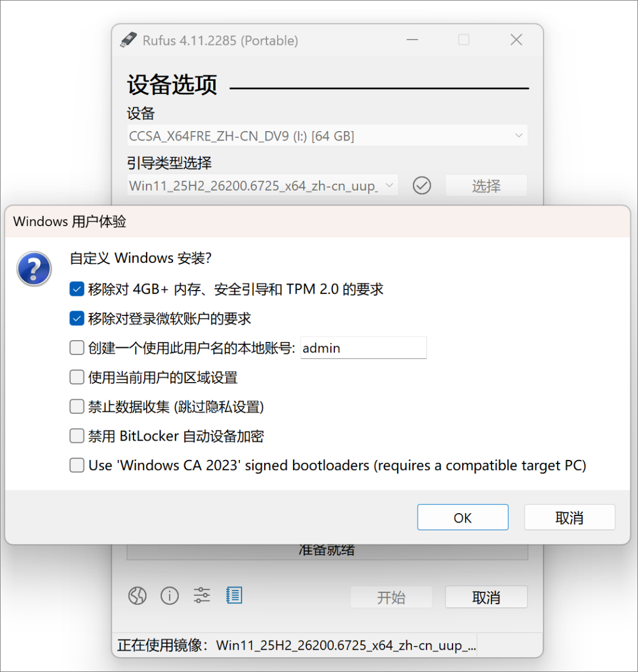
Task: Open the language globe icon
Action: 137,596
